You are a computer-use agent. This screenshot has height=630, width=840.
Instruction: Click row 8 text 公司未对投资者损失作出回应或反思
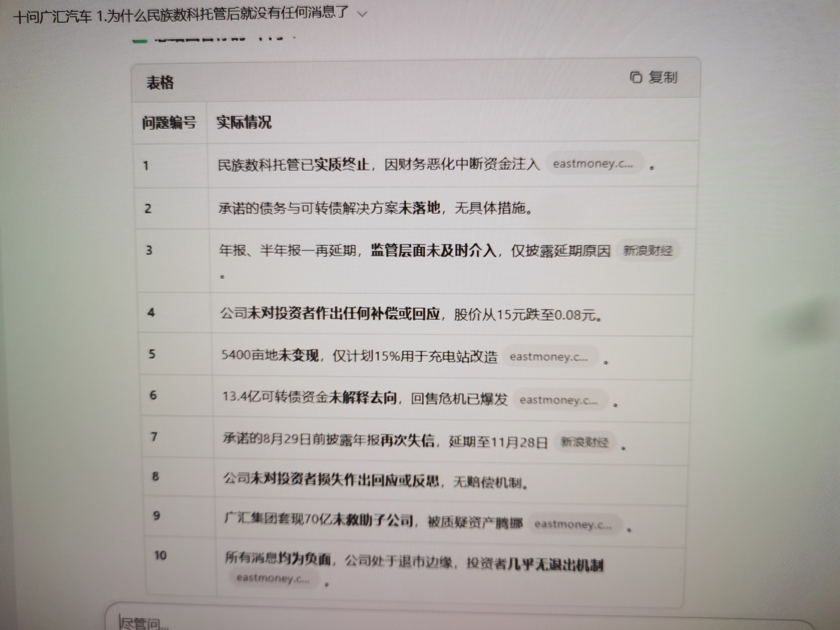click(x=332, y=479)
